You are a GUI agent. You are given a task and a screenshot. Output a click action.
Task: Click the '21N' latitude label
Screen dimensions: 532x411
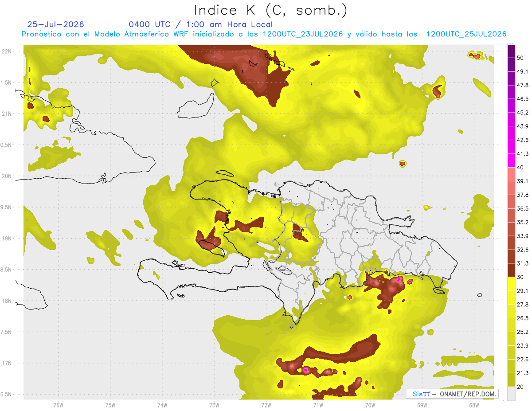click(x=7, y=114)
